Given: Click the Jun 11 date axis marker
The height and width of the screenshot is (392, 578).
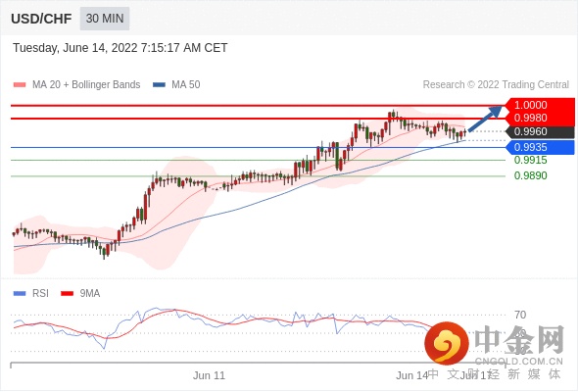Looking at the screenshot, I should (x=209, y=375).
